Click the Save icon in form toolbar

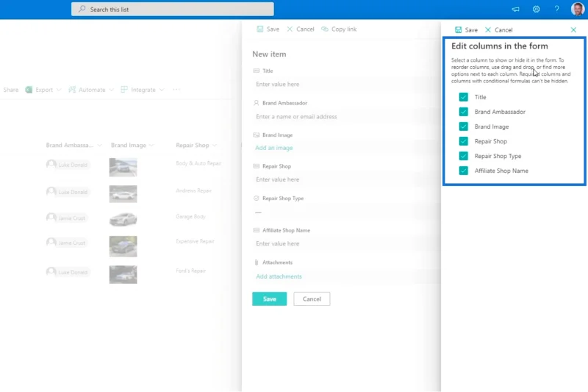260,29
